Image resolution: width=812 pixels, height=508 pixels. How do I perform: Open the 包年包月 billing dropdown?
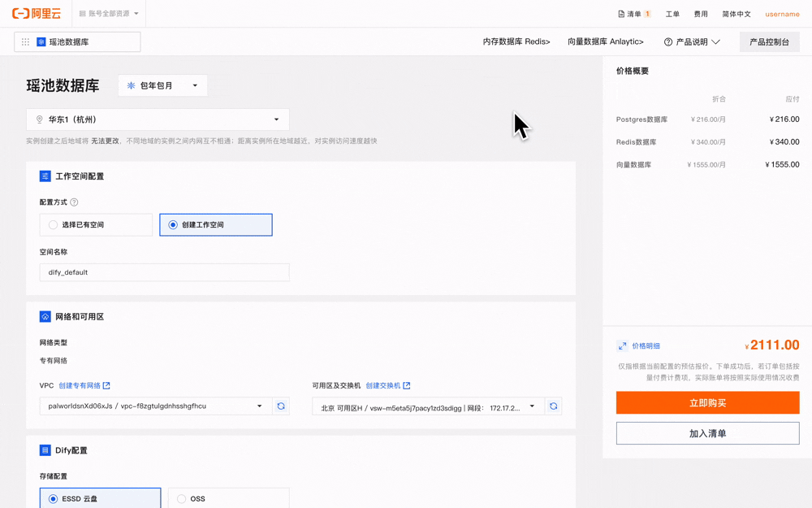(x=162, y=85)
